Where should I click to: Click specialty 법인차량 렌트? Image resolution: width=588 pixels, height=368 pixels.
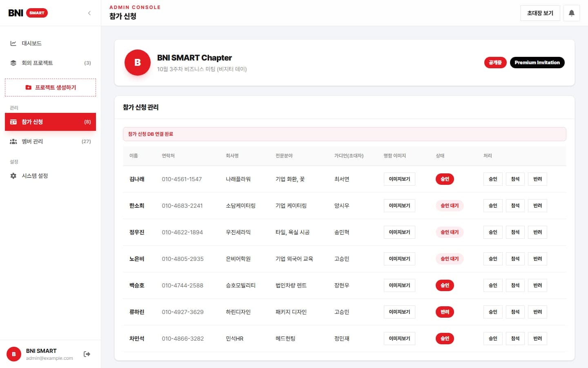pyautogui.click(x=291, y=285)
